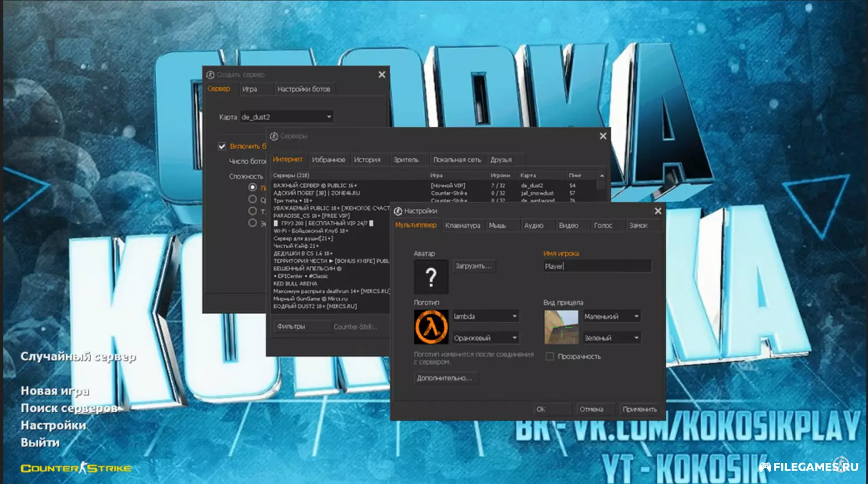Image resolution: width=868 pixels, height=484 pixels.
Task: Select the second difficulty radio button starting with С
Action: click(x=252, y=199)
